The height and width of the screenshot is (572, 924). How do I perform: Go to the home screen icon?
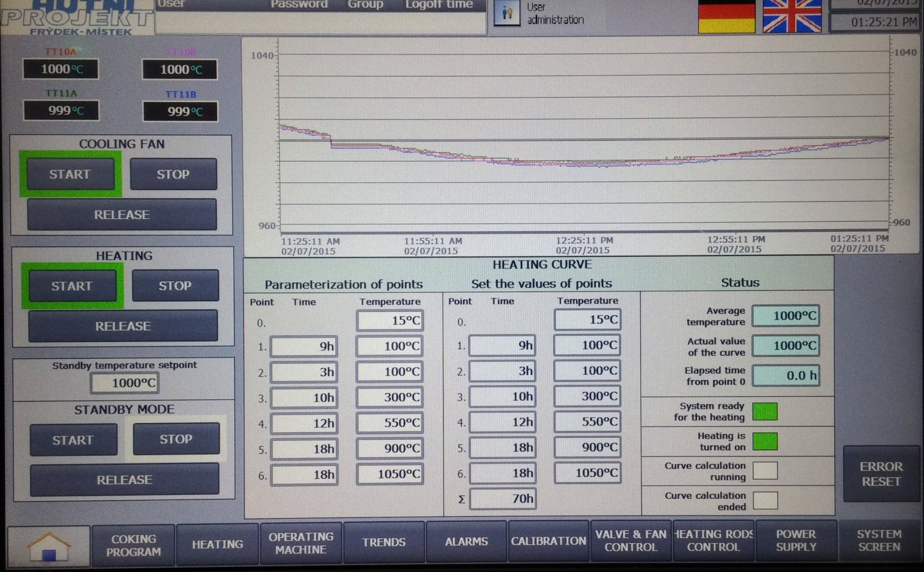[49, 546]
